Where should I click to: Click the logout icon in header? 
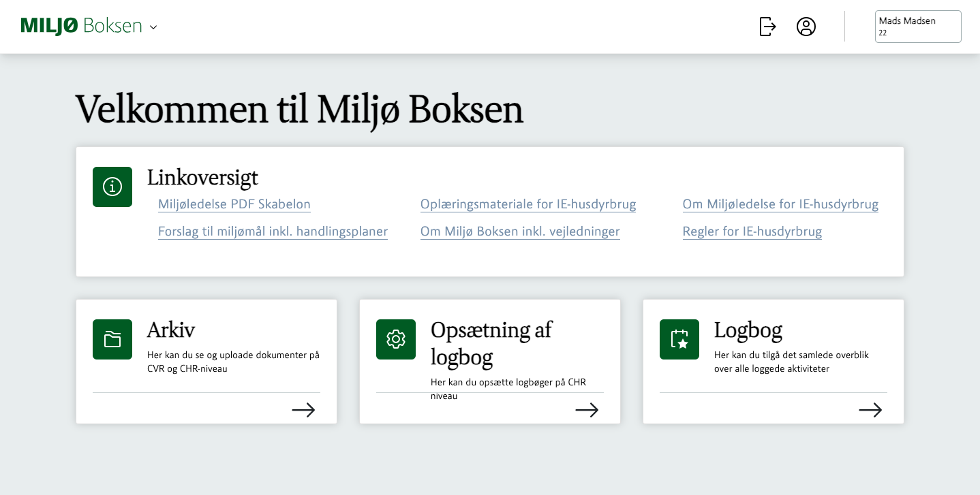[767, 27]
